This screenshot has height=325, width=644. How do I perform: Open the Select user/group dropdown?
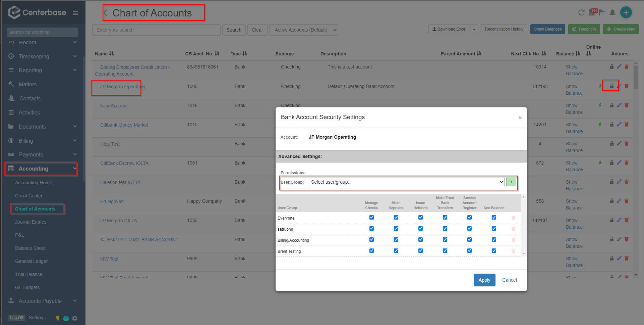pyautogui.click(x=407, y=182)
